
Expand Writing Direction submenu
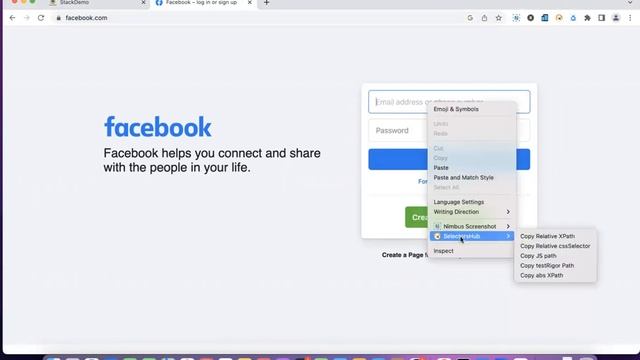tap(471, 212)
